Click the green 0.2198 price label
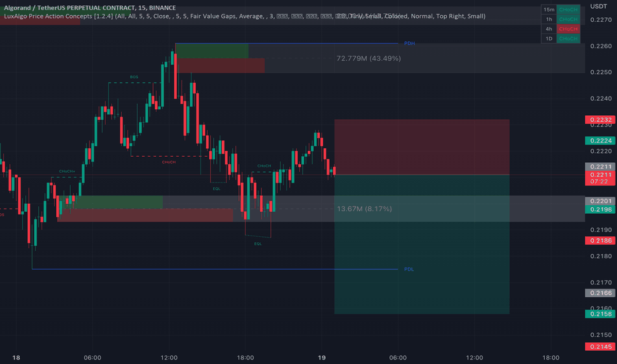 coord(600,209)
